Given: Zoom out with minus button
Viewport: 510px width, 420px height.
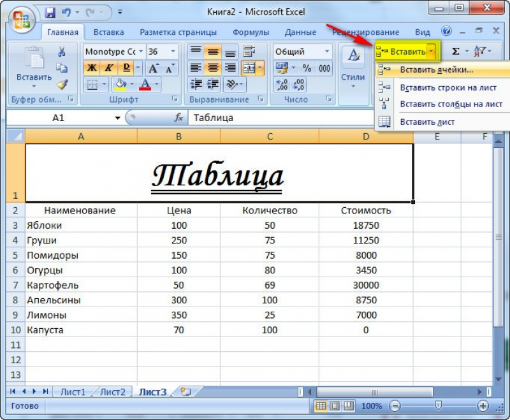Looking at the screenshot, I should 395,406.
